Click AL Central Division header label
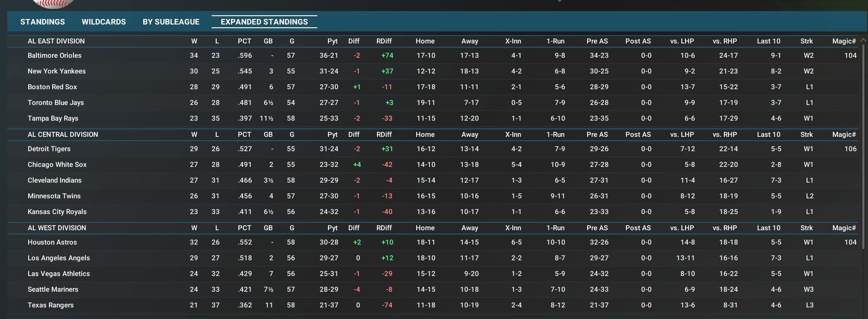The height and width of the screenshot is (319, 868). pyautogui.click(x=63, y=135)
